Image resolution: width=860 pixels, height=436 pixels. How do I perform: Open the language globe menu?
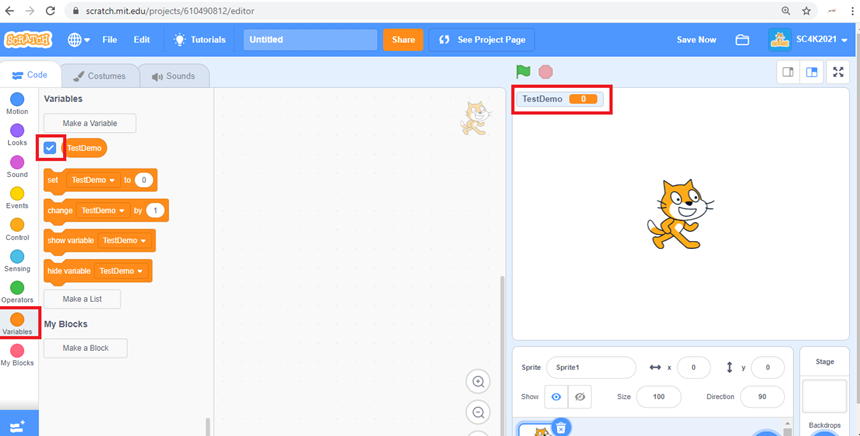coord(78,39)
